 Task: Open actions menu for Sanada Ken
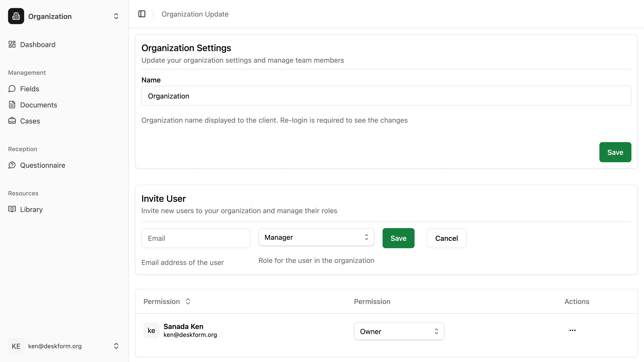click(572, 330)
